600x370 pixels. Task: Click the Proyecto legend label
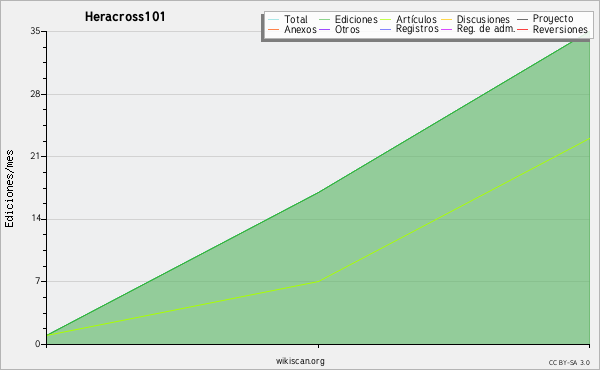pyautogui.click(x=553, y=18)
